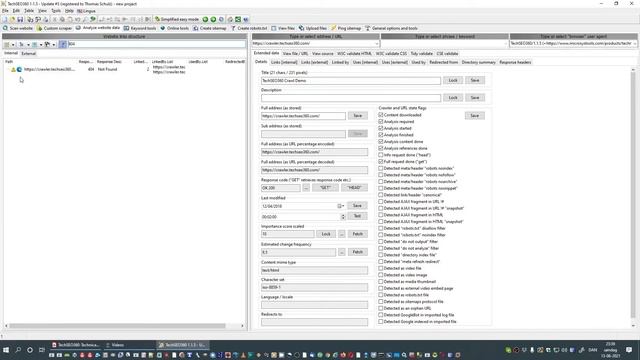Toggle the Analysis started checkbox
The height and width of the screenshot is (360, 640).
point(381,128)
